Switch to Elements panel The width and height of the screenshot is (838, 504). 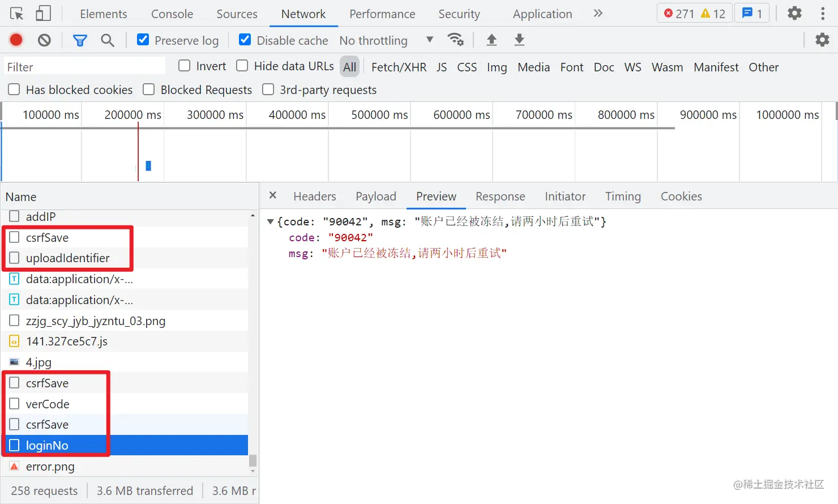pos(104,14)
